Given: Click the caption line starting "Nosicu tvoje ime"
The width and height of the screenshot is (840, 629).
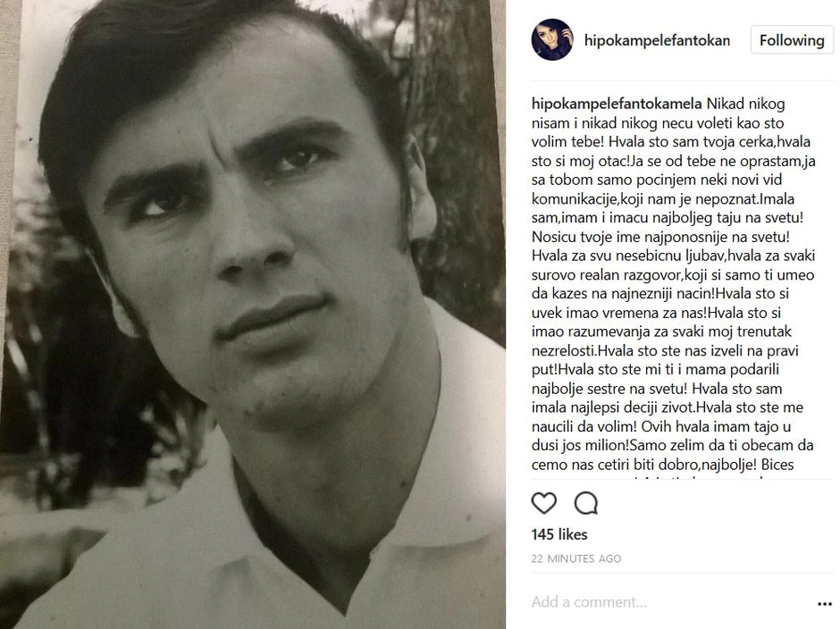Looking at the screenshot, I should point(659,236).
